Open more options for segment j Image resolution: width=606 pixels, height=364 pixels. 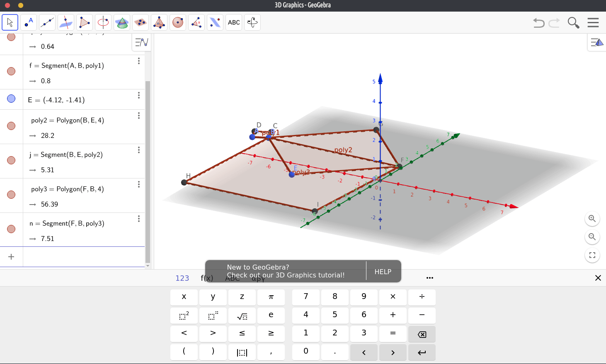coord(139,150)
